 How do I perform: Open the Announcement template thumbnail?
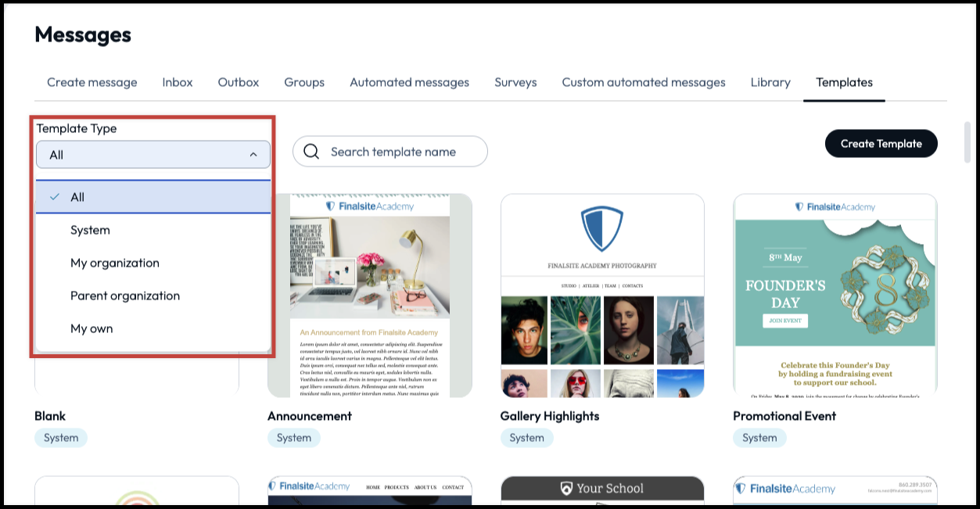(x=369, y=296)
